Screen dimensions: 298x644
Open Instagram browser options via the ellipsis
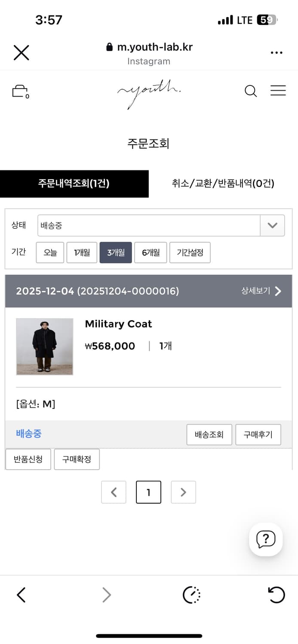[x=276, y=52]
